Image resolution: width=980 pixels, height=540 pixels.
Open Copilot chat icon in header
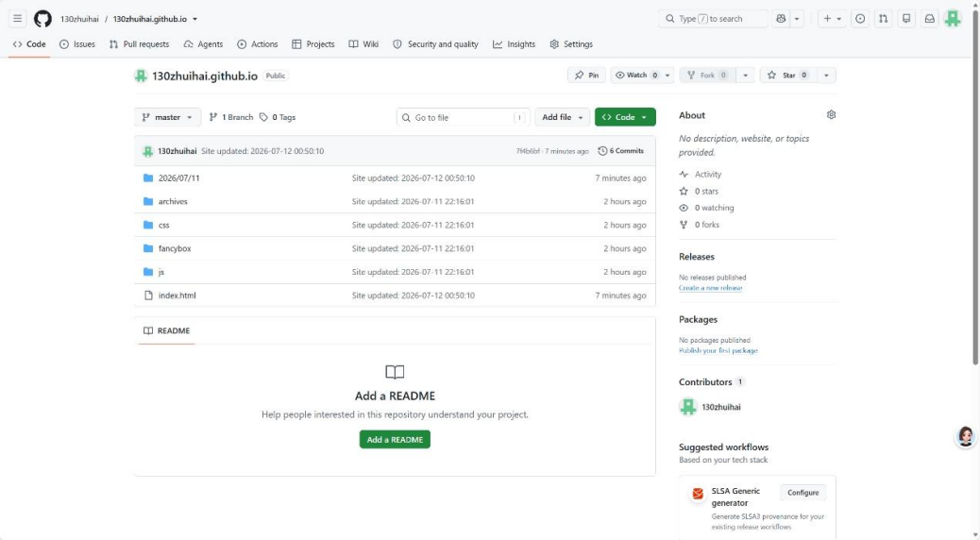[x=781, y=19]
